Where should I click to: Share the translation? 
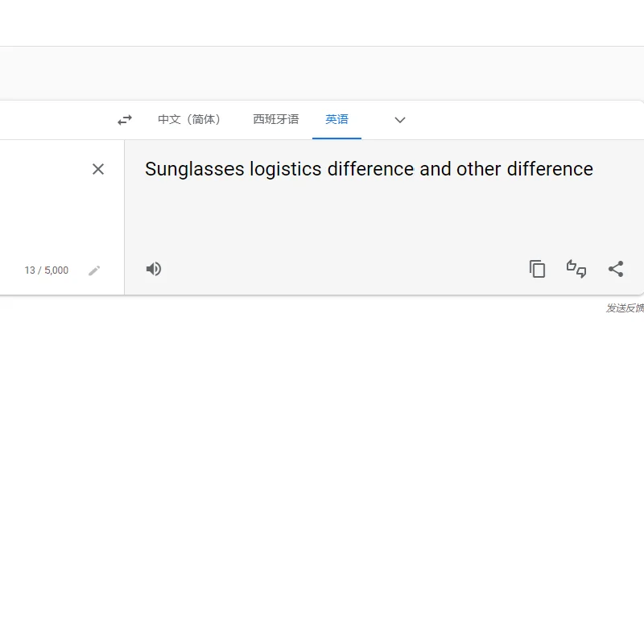[x=616, y=269]
